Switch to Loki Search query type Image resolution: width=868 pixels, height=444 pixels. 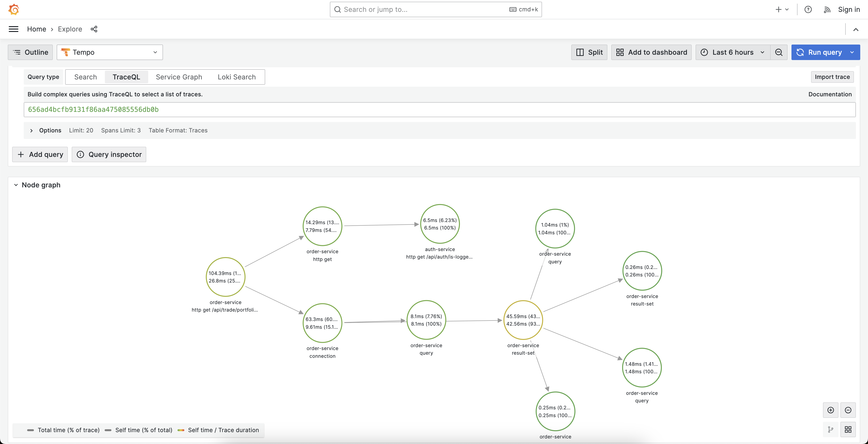(x=237, y=77)
